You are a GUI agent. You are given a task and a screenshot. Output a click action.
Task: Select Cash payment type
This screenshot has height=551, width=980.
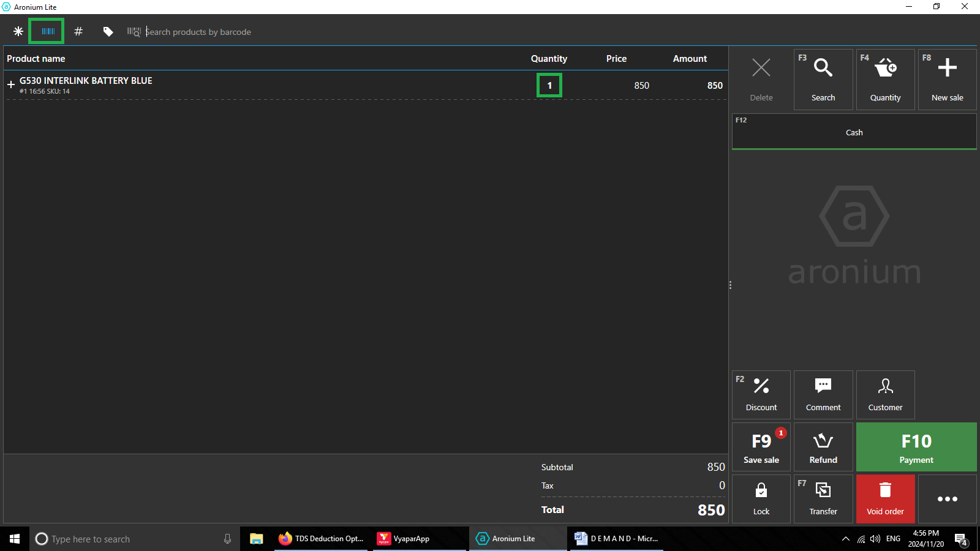pos(854,132)
